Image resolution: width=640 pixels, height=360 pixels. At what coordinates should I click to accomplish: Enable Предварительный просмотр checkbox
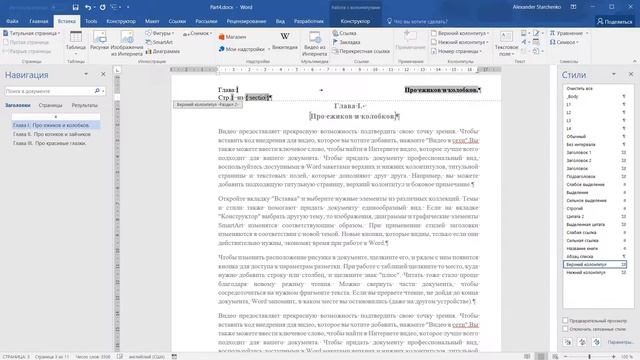[565, 321]
